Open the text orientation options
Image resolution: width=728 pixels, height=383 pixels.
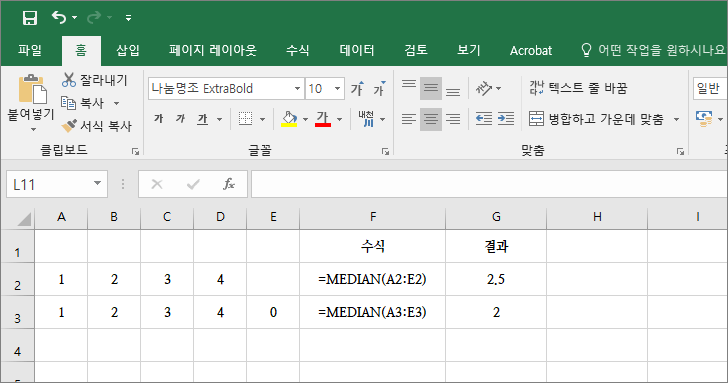coord(488,88)
